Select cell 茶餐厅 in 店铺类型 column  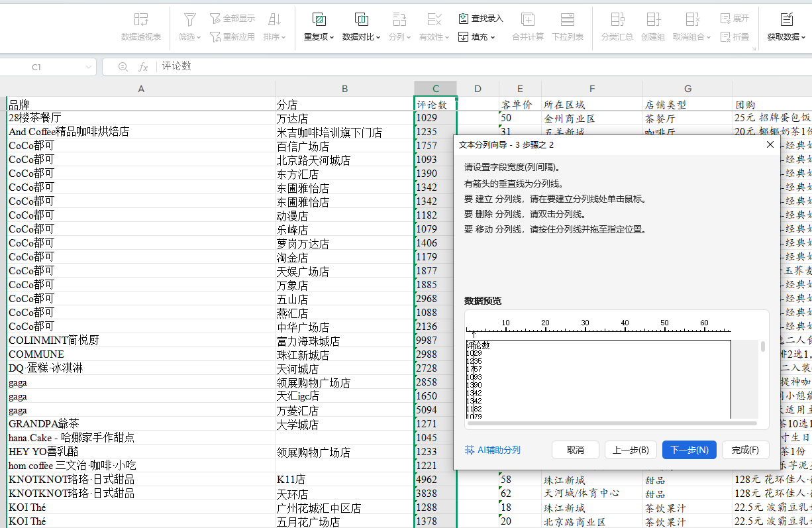[687, 118]
